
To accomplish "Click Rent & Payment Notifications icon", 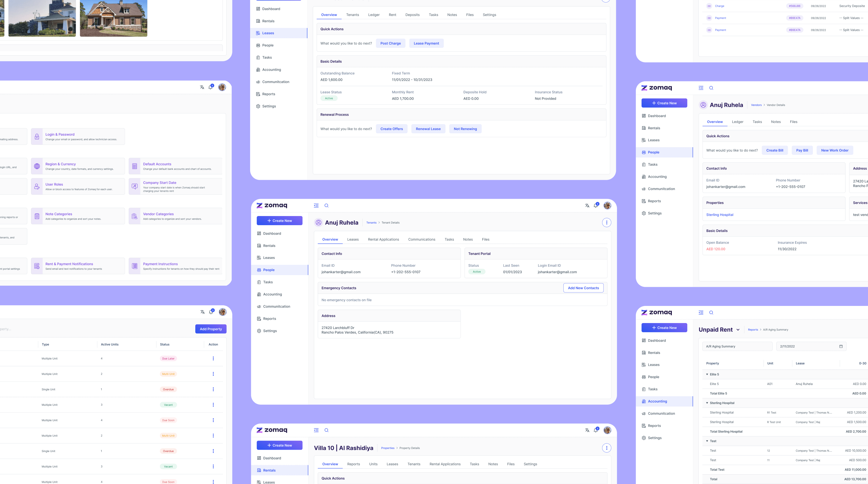I will (37, 266).
